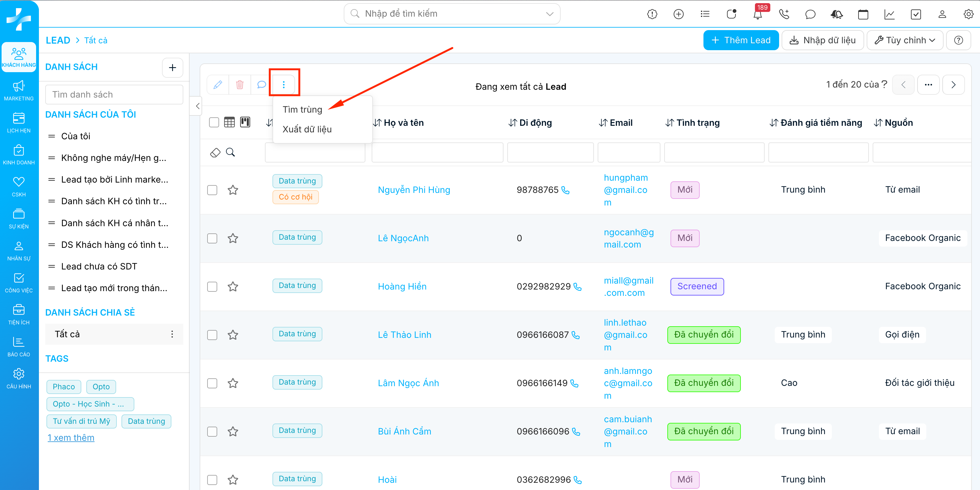Switch to kanban board view icon

point(245,122)
